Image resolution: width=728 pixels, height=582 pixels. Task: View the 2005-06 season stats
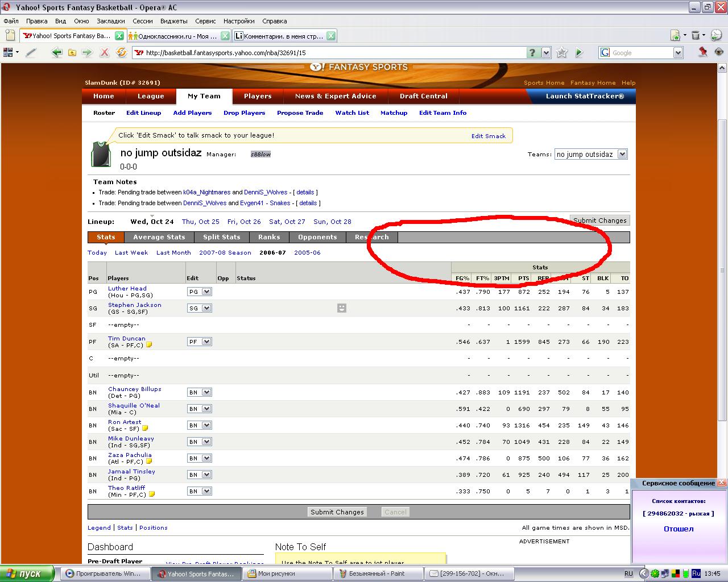coord(307,252)
